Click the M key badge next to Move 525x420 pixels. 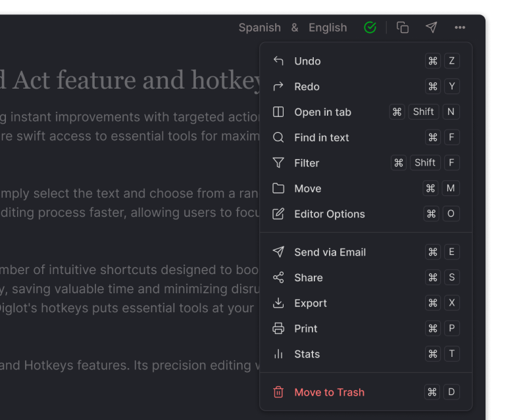(451, 188)
